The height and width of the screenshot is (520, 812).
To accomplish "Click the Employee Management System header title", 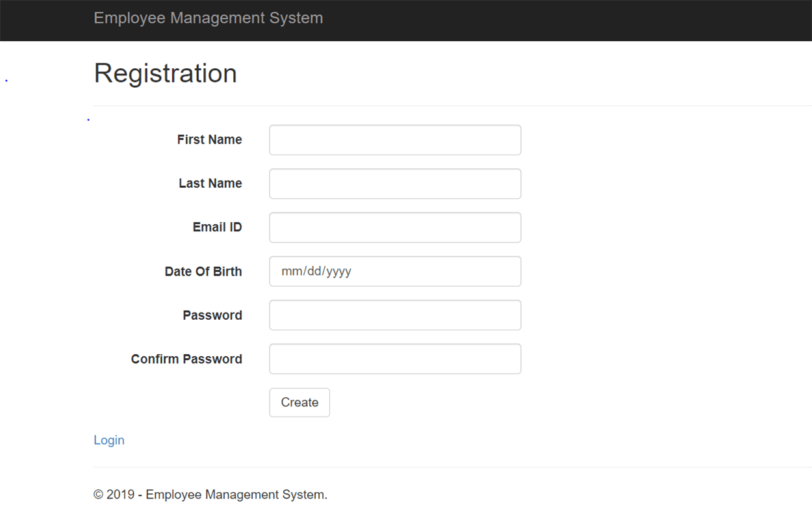I will tap(209, 18).
